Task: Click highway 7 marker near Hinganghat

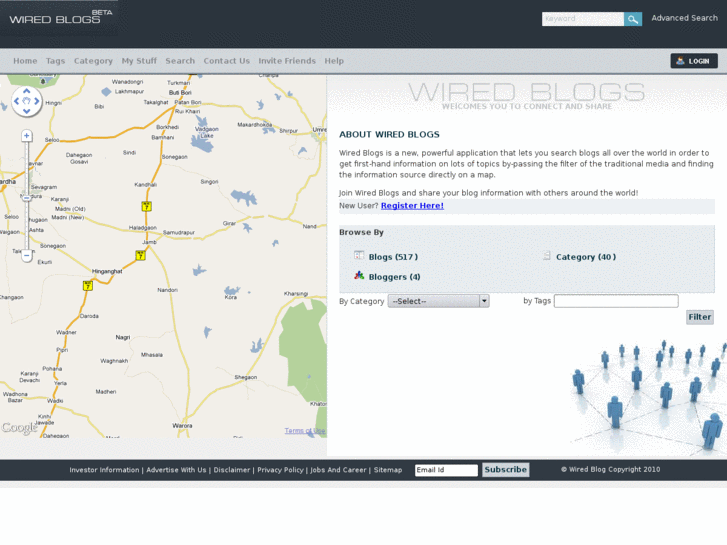Action: coord(88,286)
